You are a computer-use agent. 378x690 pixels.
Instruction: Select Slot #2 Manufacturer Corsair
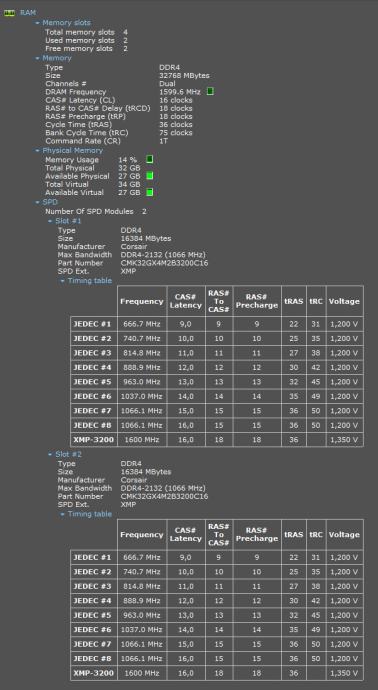tap(135, 480)
